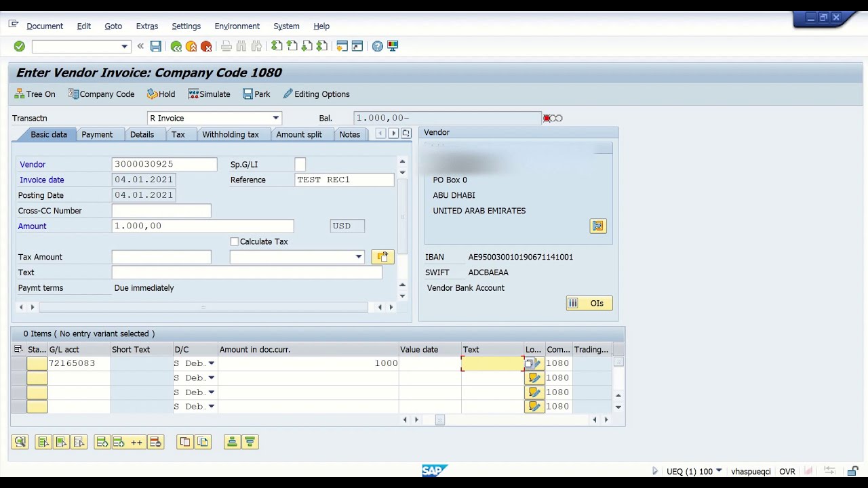Click the SAP menu icon left of Document

click(14, 24)
